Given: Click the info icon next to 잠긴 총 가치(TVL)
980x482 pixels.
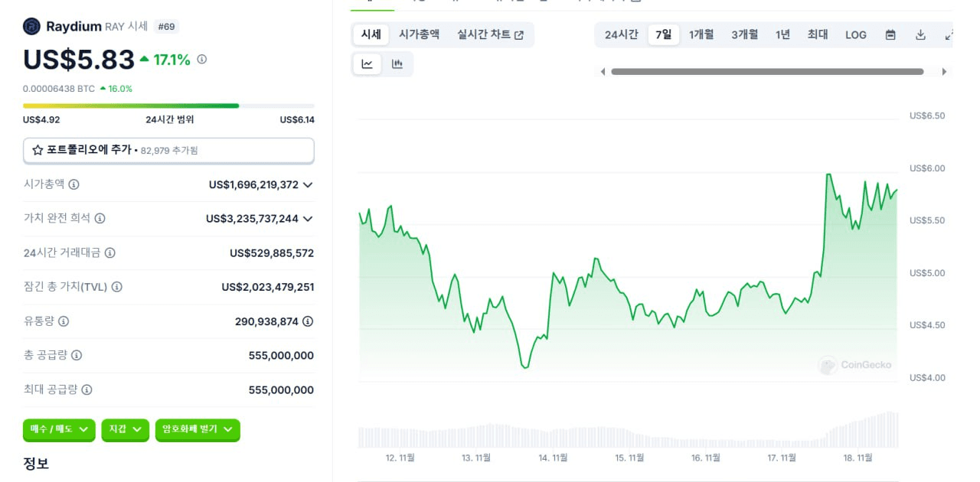Looking at the screenshot, I should pyautogui.click(x=117, y=287).
